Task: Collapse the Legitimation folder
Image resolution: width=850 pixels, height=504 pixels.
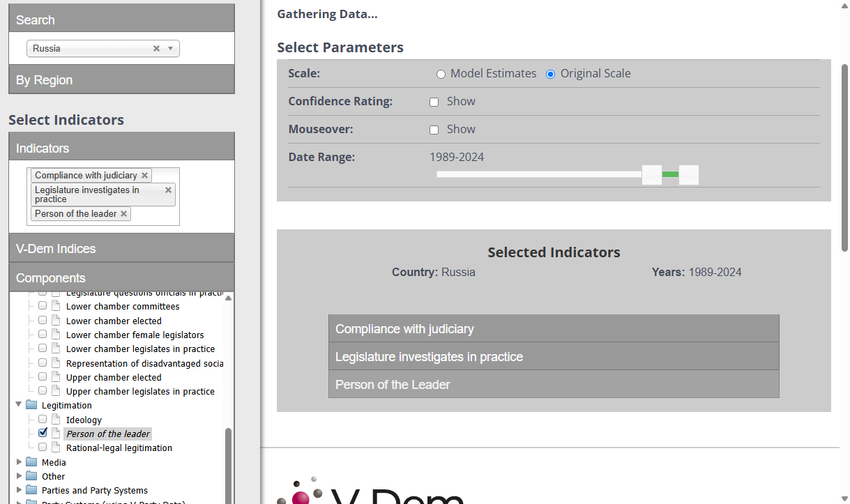Action: [19, 404]
